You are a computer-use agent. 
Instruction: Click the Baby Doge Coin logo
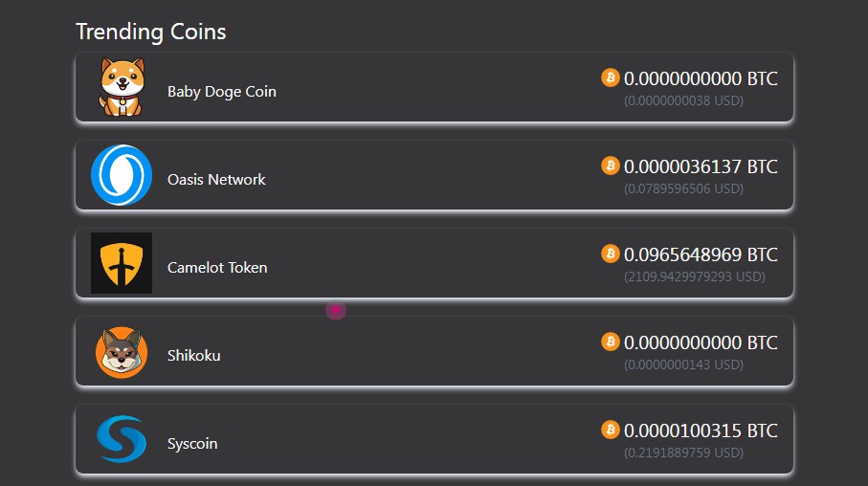click(122, 87)
